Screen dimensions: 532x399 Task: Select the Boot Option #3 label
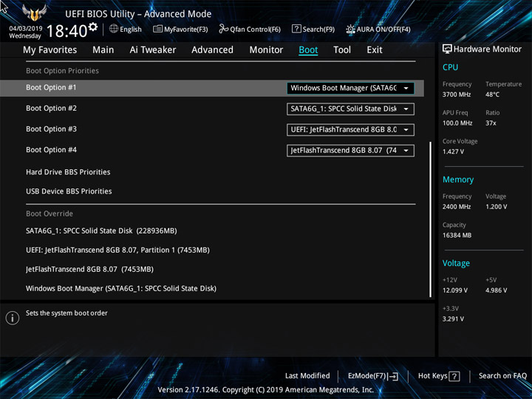tap(51, 129)
